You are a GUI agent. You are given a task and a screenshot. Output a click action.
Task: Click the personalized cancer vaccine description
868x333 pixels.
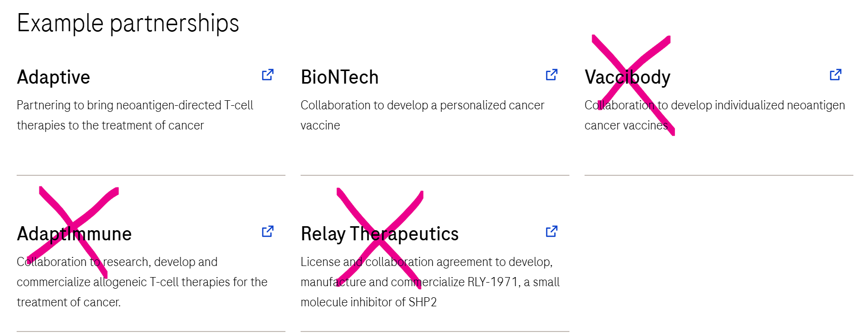[x=422, y=115]
